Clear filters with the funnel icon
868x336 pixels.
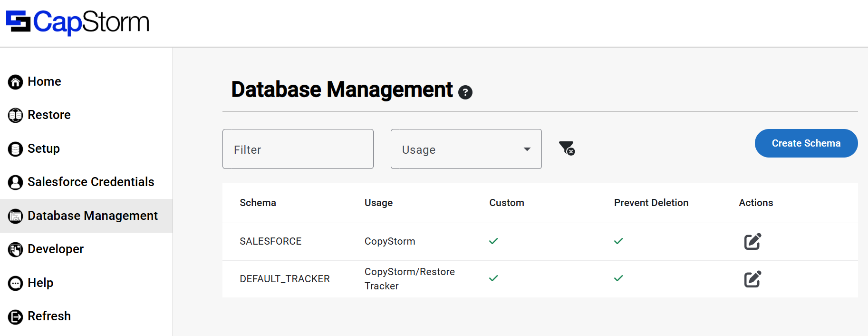567,148
